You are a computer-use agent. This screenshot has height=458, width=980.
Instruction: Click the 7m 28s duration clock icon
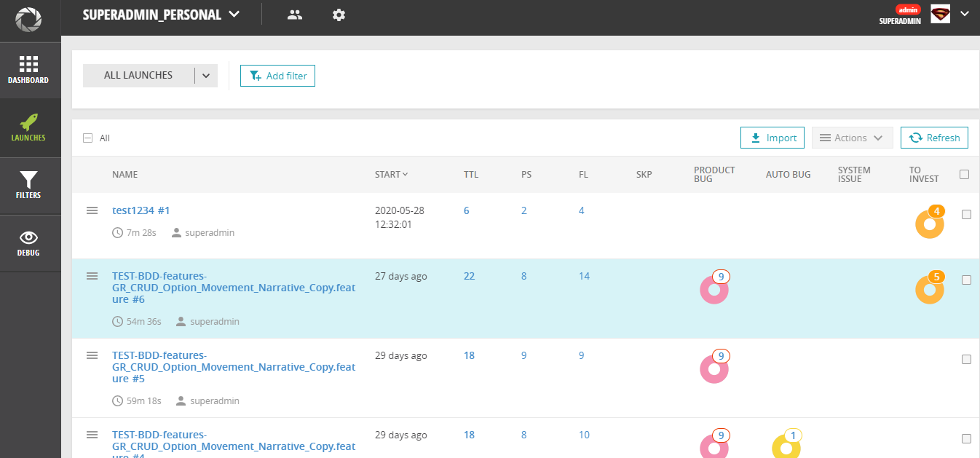coord(117,233)
